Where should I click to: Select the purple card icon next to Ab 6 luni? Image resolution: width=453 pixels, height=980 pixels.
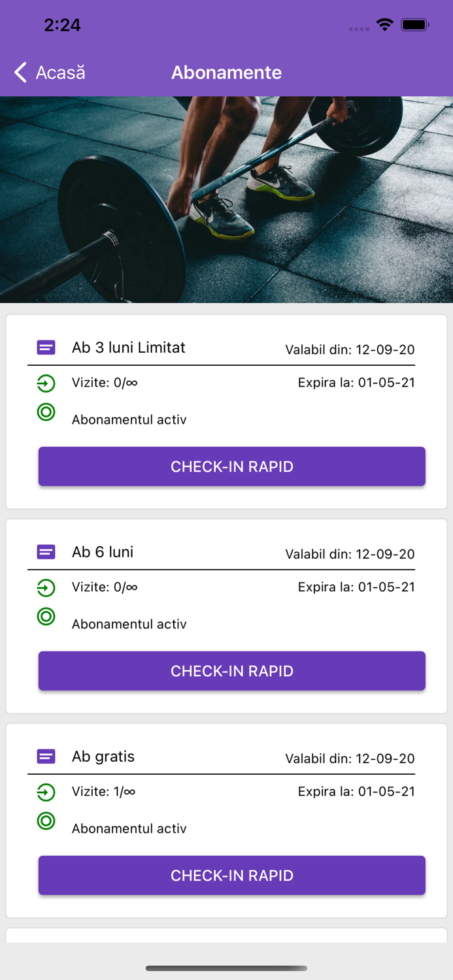tap(45, 552)
